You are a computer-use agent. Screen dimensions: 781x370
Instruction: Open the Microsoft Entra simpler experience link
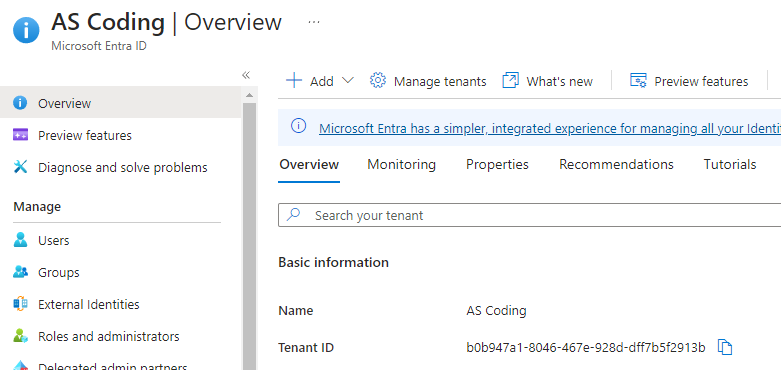550,128
